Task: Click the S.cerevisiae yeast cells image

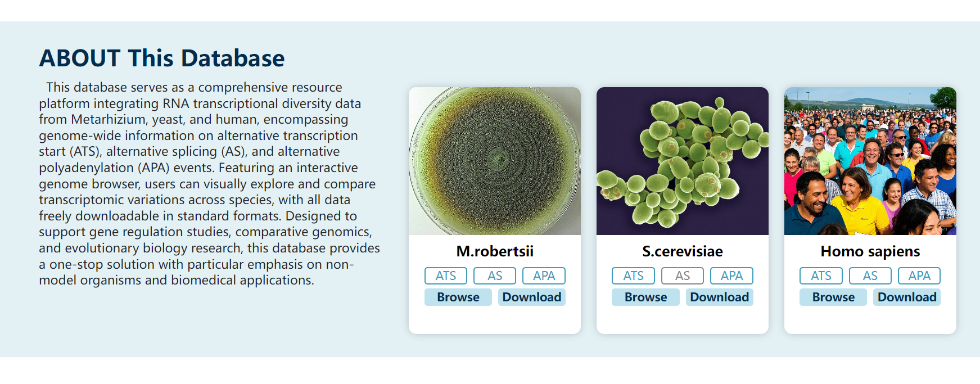Action: point(683,161)
